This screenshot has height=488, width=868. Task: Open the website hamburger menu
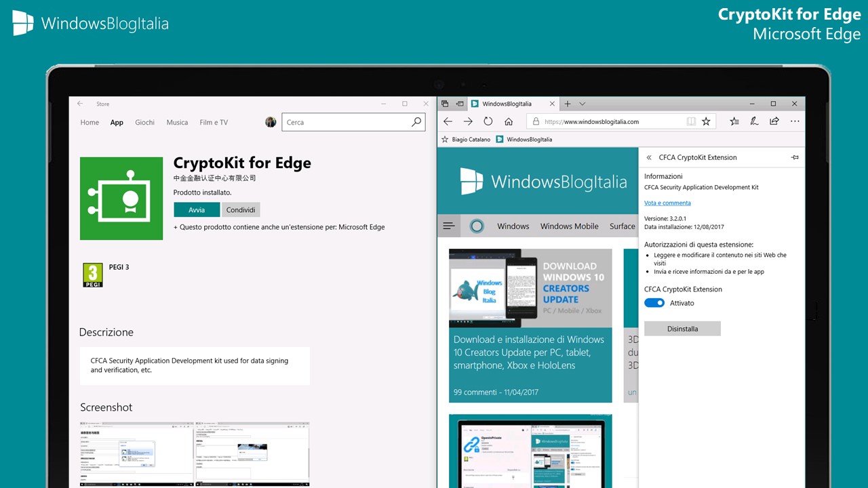448,226
